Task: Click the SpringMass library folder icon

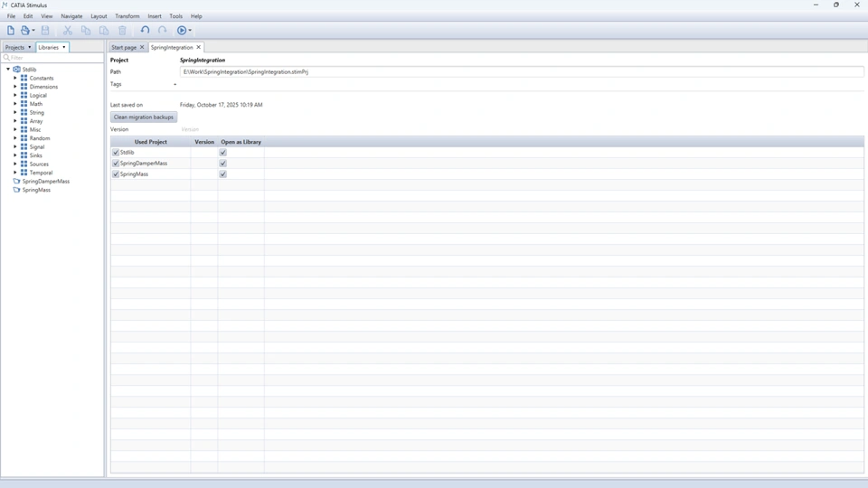Action: [x=16, y=190]
